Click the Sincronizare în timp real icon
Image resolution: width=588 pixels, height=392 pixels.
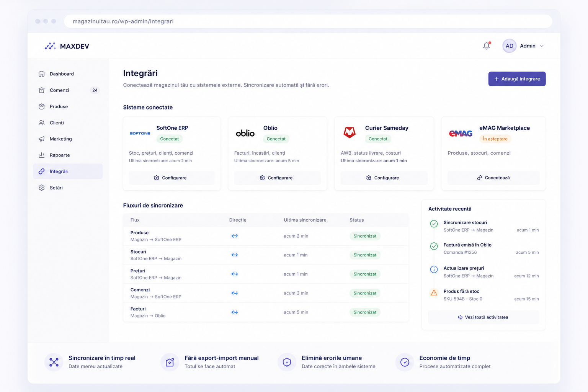tap(54, 362)
